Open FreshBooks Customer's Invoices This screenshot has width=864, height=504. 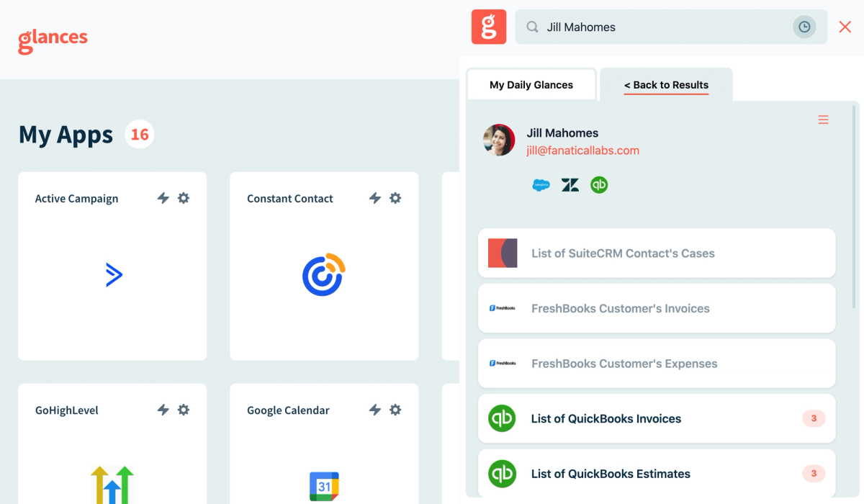coord(657,308)
